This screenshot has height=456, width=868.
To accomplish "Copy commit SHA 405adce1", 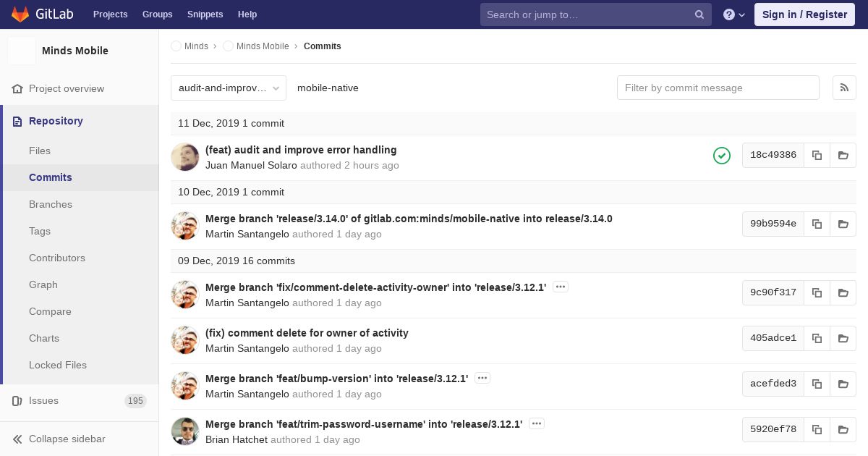I will [x=817, y=338].
